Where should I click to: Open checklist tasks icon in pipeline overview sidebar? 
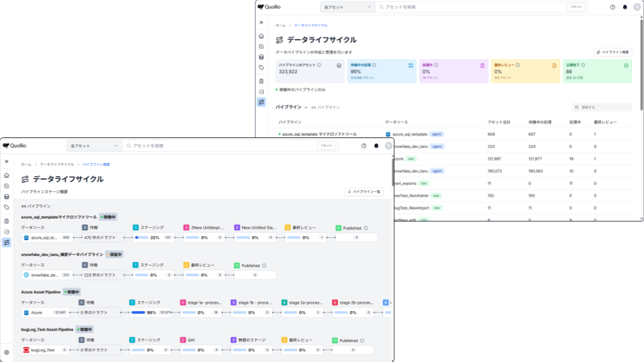point(7,186)
